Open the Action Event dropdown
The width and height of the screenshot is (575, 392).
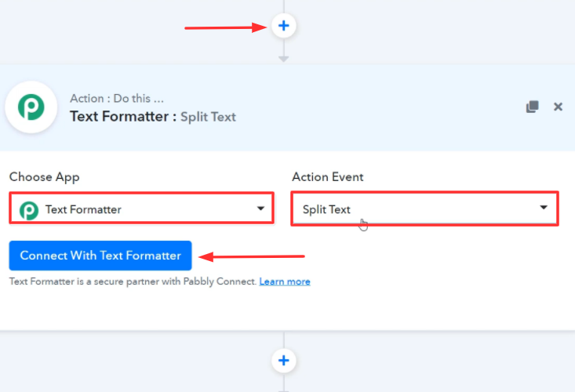click(x=424, y=209)
